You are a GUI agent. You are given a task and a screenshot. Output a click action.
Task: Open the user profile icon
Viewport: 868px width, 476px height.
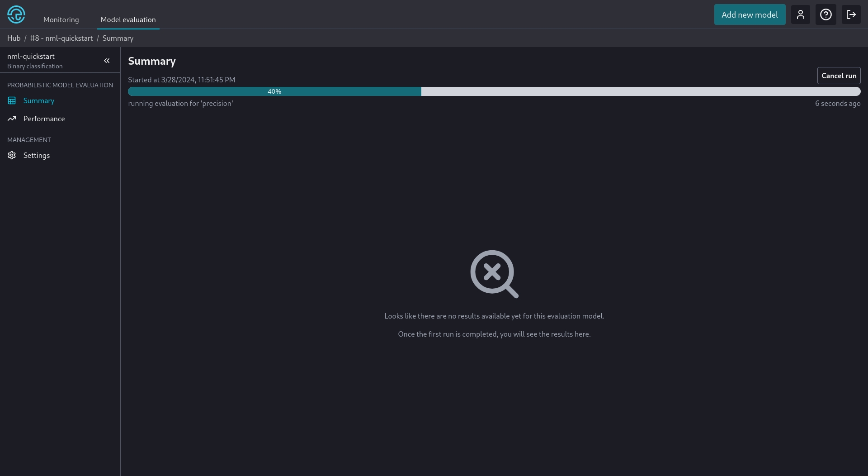(x=800, y=14)
